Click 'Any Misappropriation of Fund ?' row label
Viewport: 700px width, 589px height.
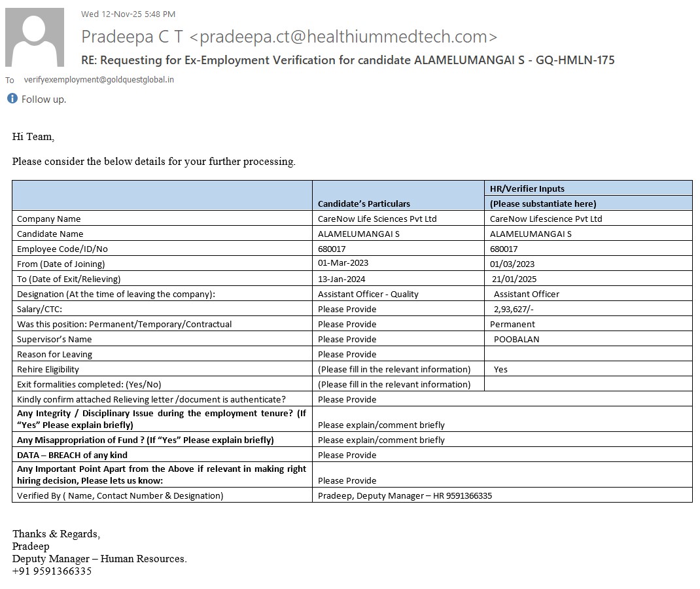click(145, 440)
